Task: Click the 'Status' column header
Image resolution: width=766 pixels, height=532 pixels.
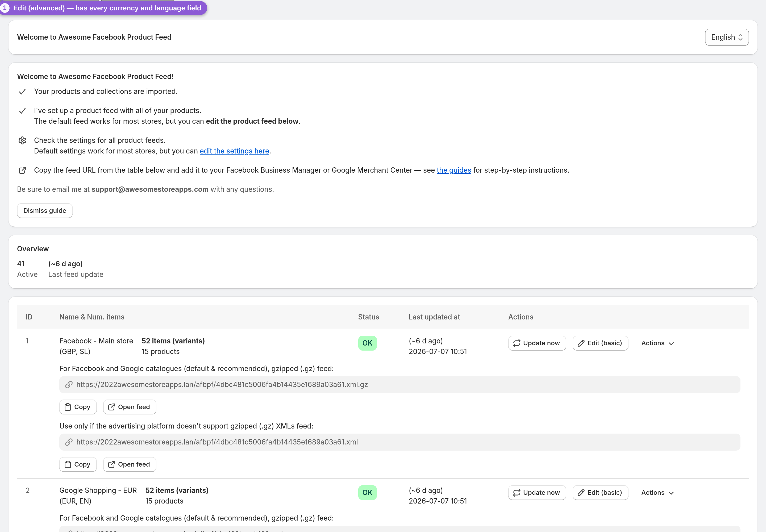Action: 369,317
